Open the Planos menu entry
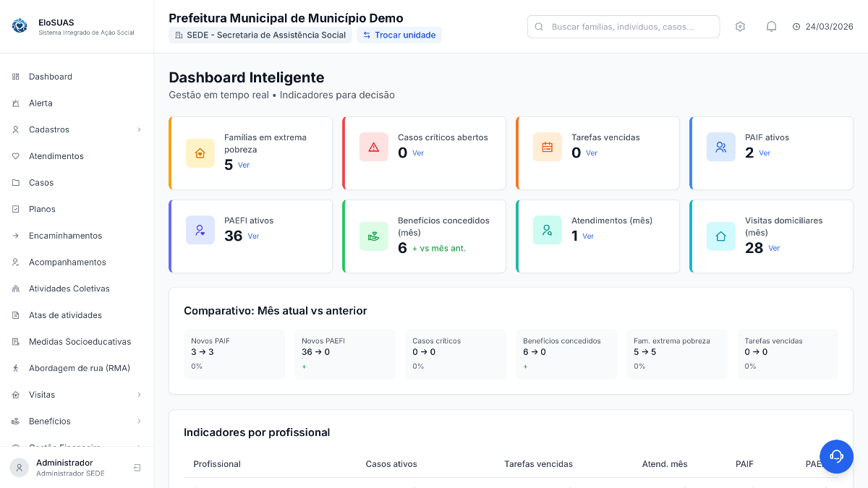Screen dimensions: 868x488 coord(43,209)
